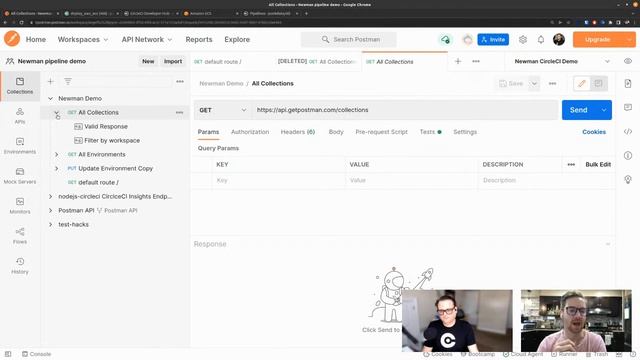Open History in the sidebar
The width and height of the screenshot is (640, 360).
[20, 266]
